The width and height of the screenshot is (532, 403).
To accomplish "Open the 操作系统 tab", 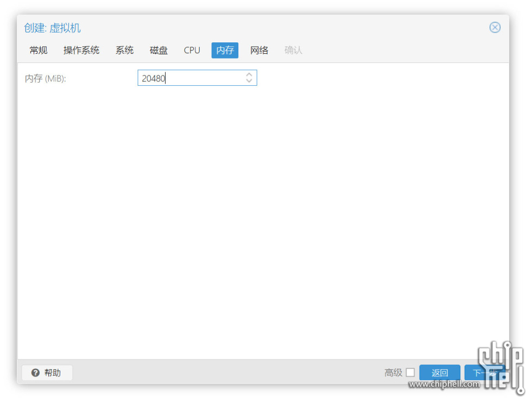I will 81,51.
